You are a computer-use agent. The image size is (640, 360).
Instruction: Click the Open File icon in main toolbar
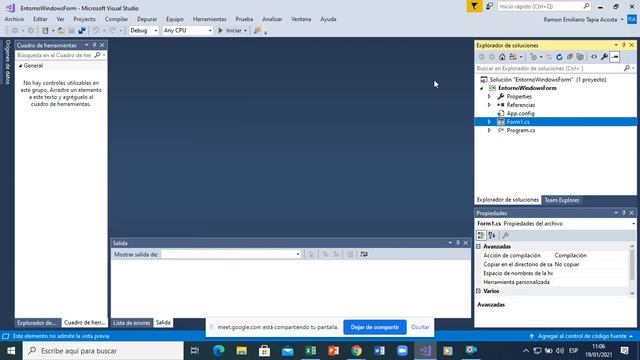(x=61, y=31)
